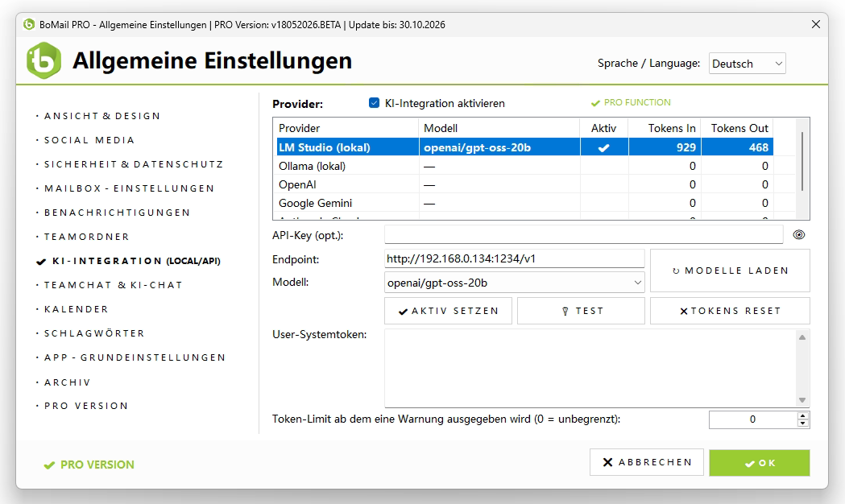845x504 pixels.
Task: Open Archiv settings
Action: coord(67,382)
